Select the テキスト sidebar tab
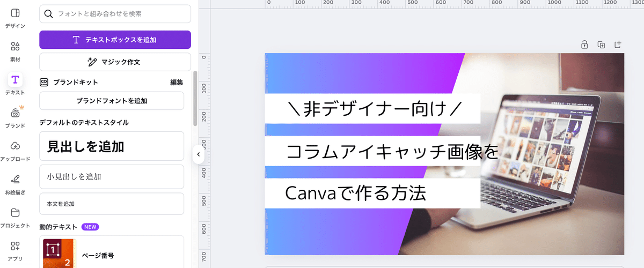Viewport: 644px width, 268px height. coord(15,85)
